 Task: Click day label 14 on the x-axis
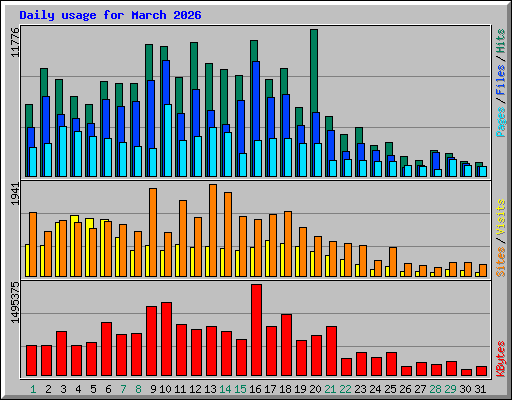(x=225, y=389)
